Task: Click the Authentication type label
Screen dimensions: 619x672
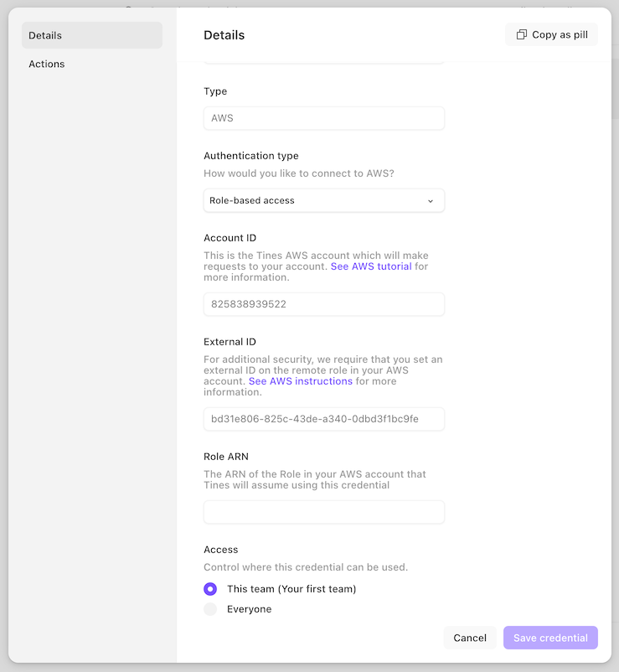Action: (x=251, y=156)
